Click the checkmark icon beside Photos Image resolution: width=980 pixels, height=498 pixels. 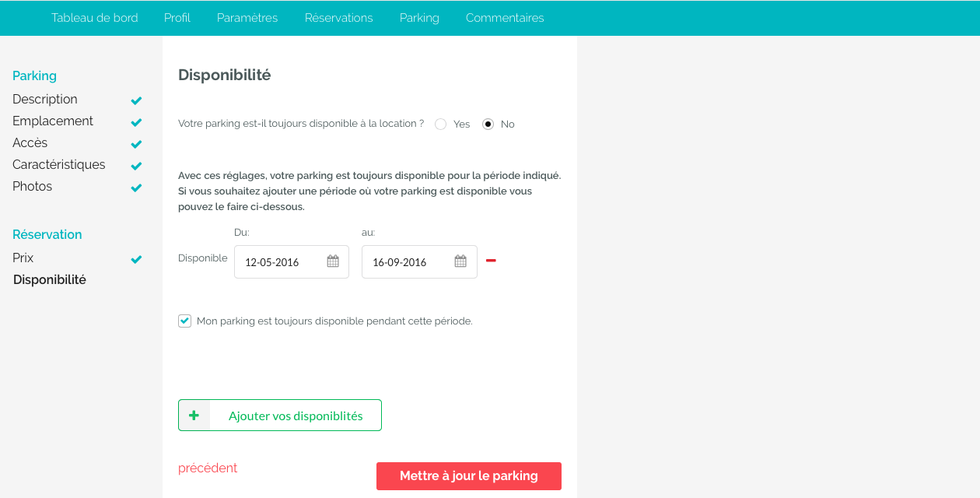pos(136,188)
